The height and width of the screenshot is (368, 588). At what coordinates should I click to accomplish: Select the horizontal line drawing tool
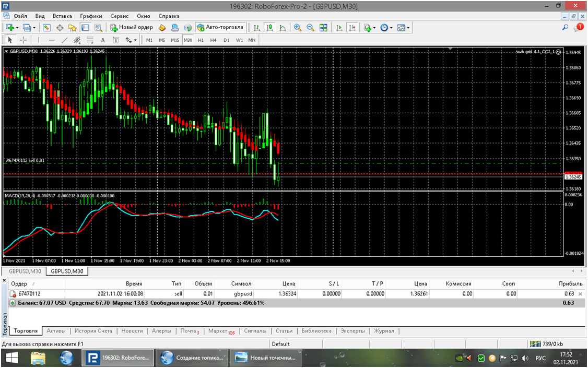pos(51,40)
